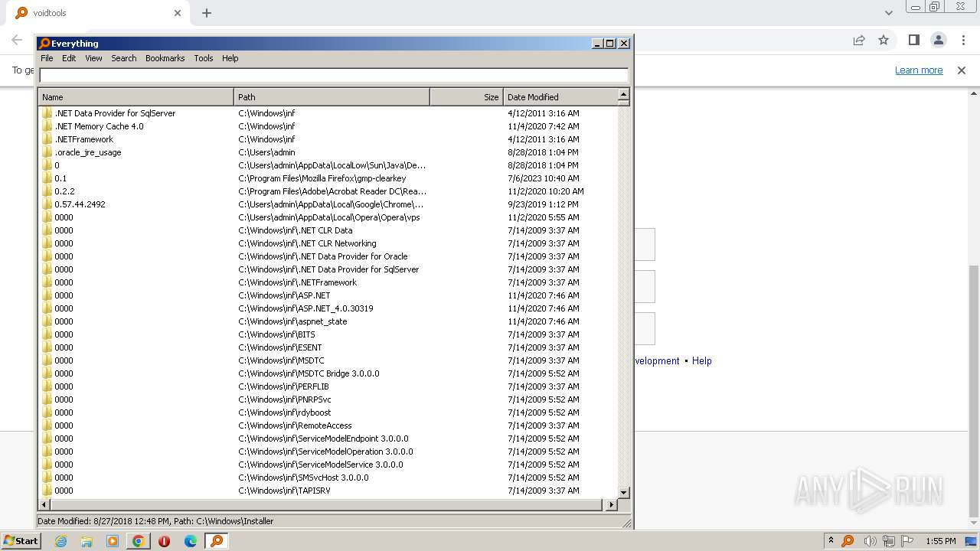Click folder icon of 0.57.44.2492 row
The width and height of the screenshot is (980, 551).
47,204
